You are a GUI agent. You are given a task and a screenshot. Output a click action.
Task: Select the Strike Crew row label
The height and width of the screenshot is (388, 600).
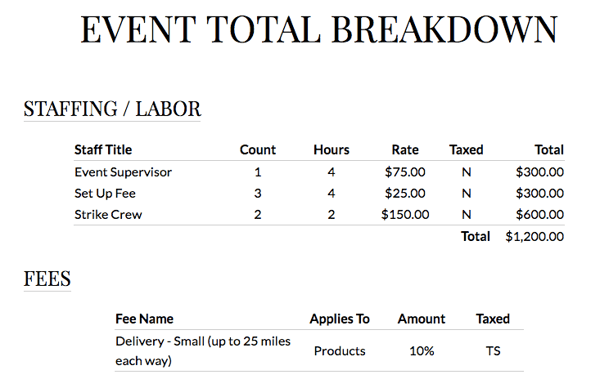coord(108,215)
